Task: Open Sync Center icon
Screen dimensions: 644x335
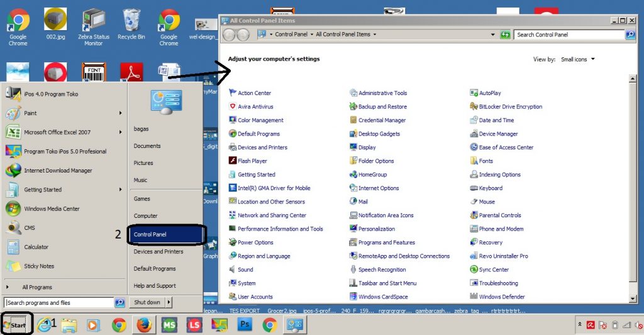Action: click(x=474, y=270)
